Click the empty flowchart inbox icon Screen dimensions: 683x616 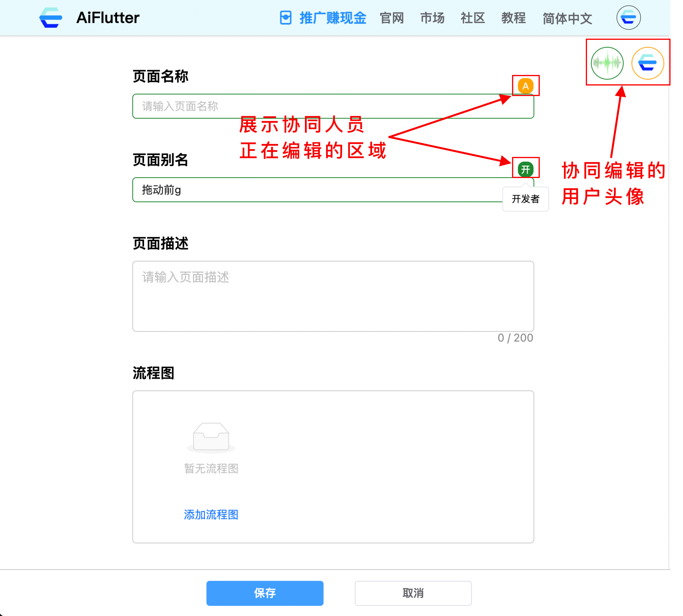211,437
